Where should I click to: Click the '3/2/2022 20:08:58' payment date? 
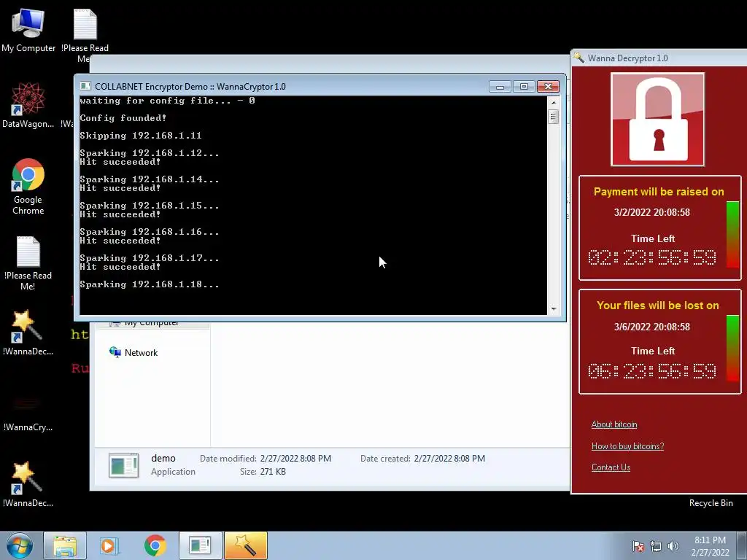[x=651, y=212]
